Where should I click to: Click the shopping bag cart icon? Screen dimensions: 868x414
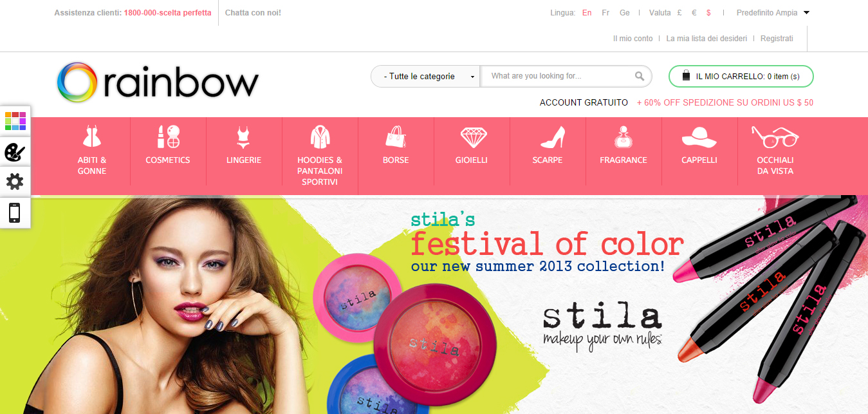pyautogui.click(x=686, y=76)
